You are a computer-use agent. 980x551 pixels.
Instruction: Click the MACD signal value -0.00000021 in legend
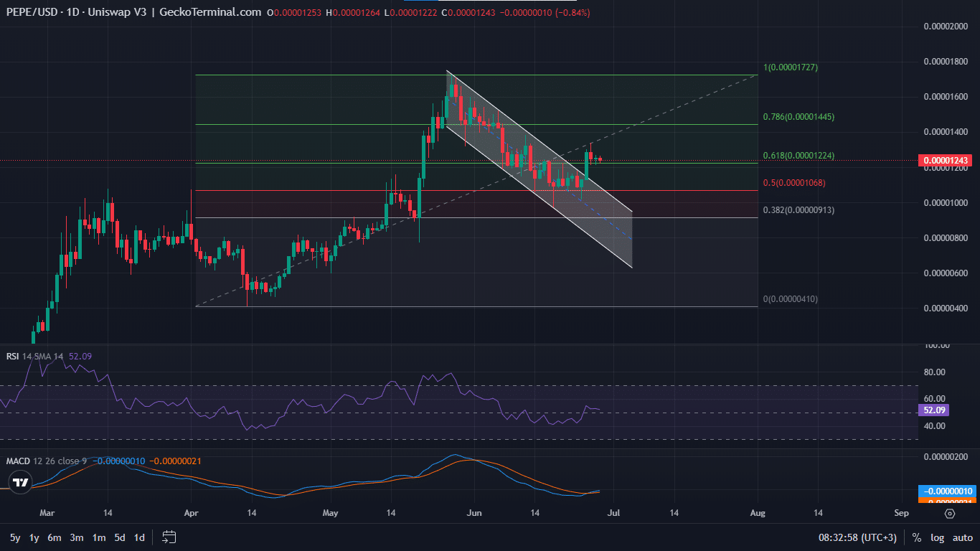[x=176, y=460]
